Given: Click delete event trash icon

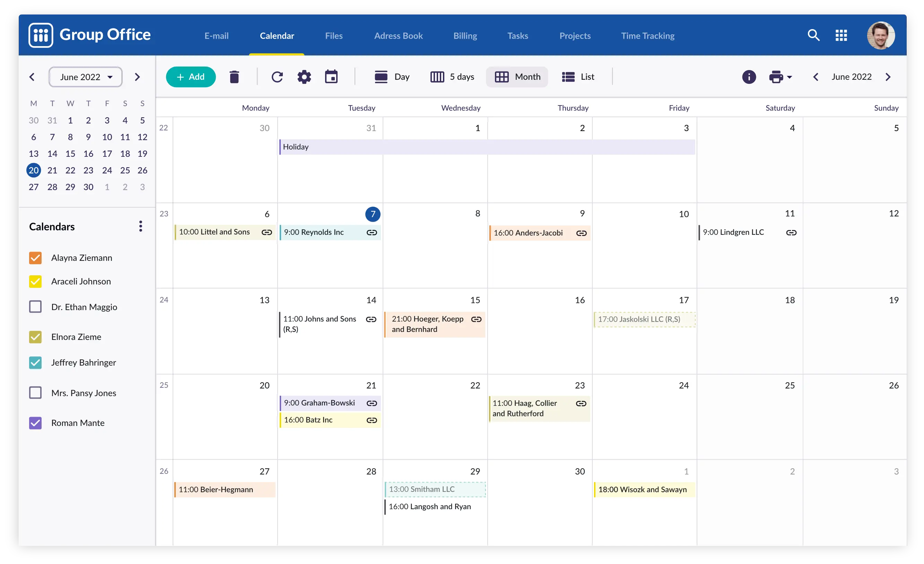Looking at the screenshot, I should (235, 76).
